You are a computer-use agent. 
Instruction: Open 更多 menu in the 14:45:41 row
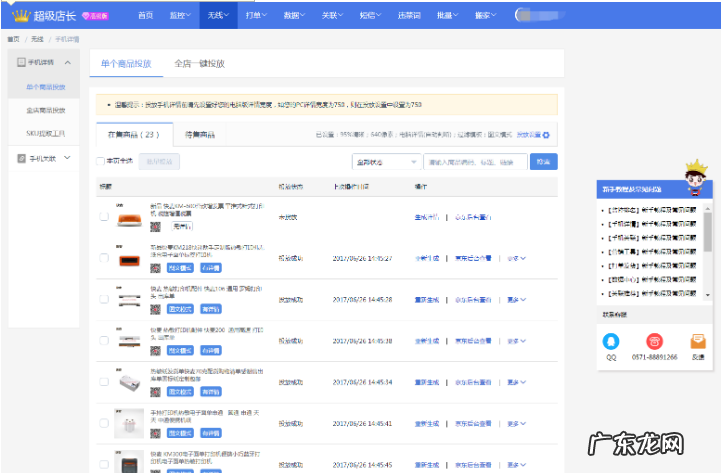coord(516,424)
